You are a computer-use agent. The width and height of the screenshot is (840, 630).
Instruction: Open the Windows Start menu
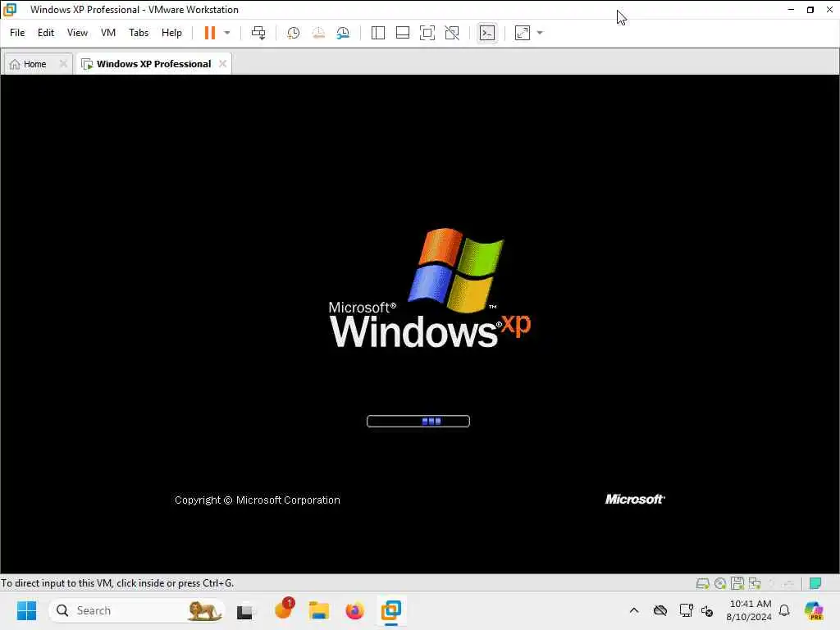26,610
